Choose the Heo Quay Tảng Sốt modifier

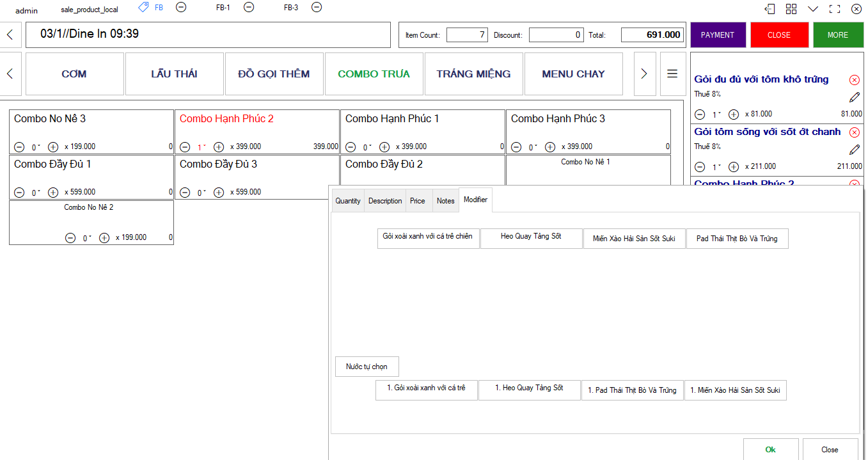click(531, 237)
